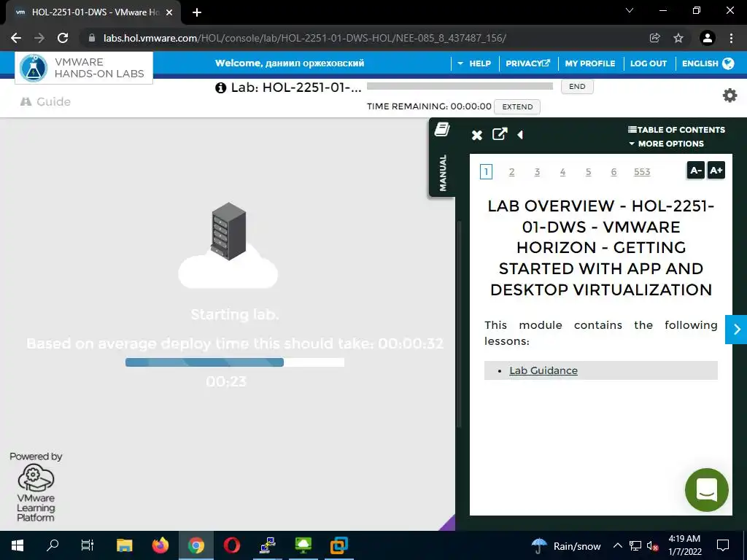Click LOG OUT
The height and width of the screenshot is (560, 747).
(649, 63)
